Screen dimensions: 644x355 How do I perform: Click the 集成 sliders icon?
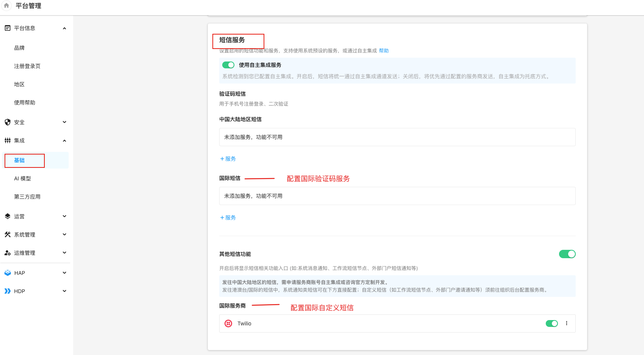pyautogui.click(x=8, y=140)
